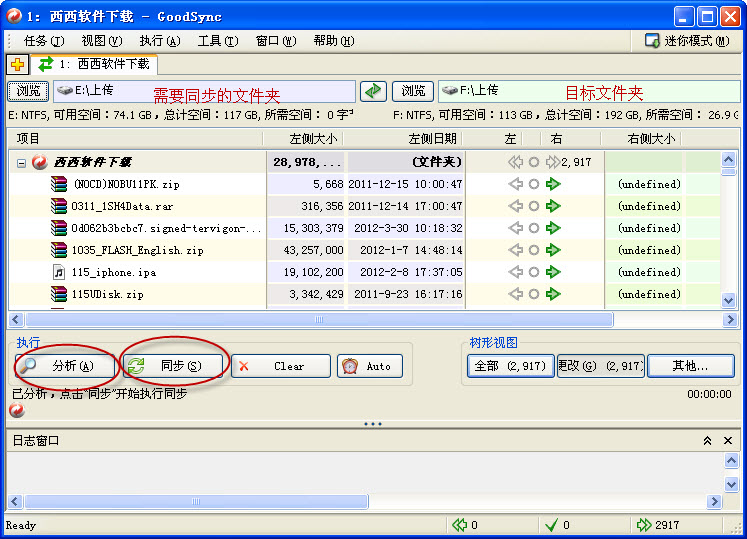
Task: Click the green swap direction arrows button
Action: [x=373, y=91]
